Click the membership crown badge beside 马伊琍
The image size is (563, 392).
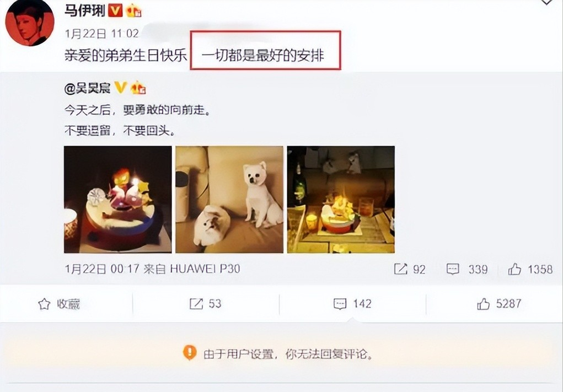[x=133, y=10]
